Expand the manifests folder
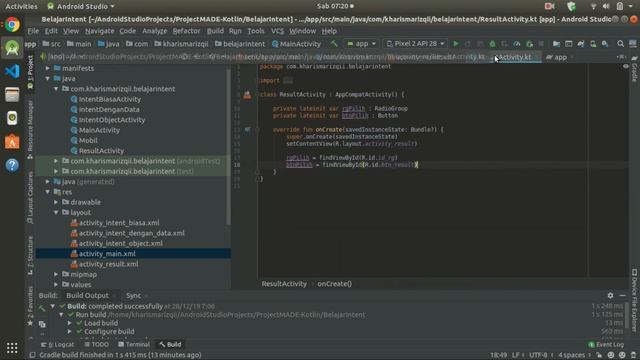This screenshot has width=640, height=360. coord(48,68)
